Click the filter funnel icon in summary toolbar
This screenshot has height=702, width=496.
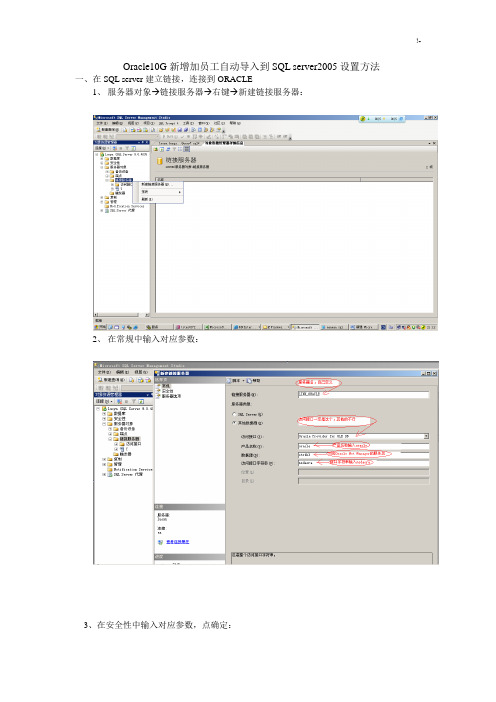pyautogui.click(x=175, y=149)
